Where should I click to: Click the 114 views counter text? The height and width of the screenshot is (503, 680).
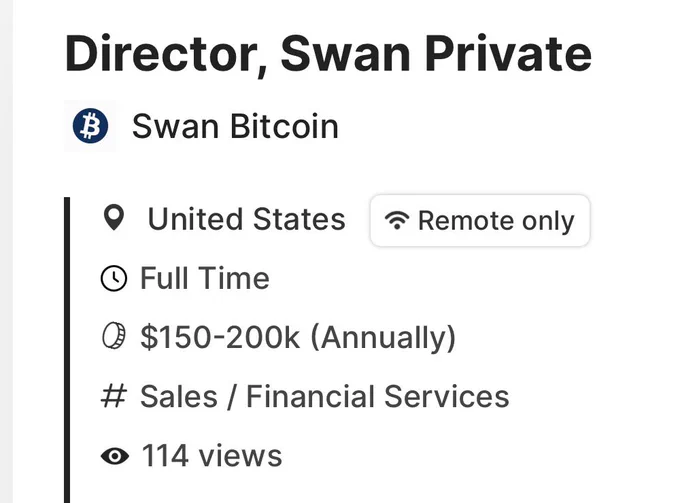click(212, 456)
